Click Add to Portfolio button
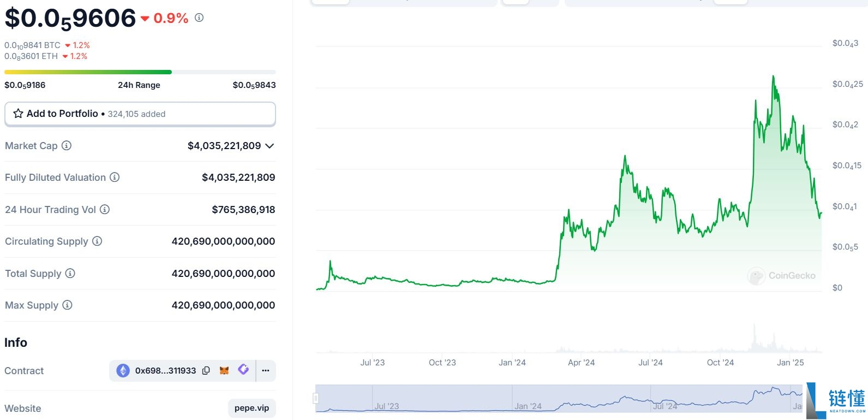 click(140, 114)
